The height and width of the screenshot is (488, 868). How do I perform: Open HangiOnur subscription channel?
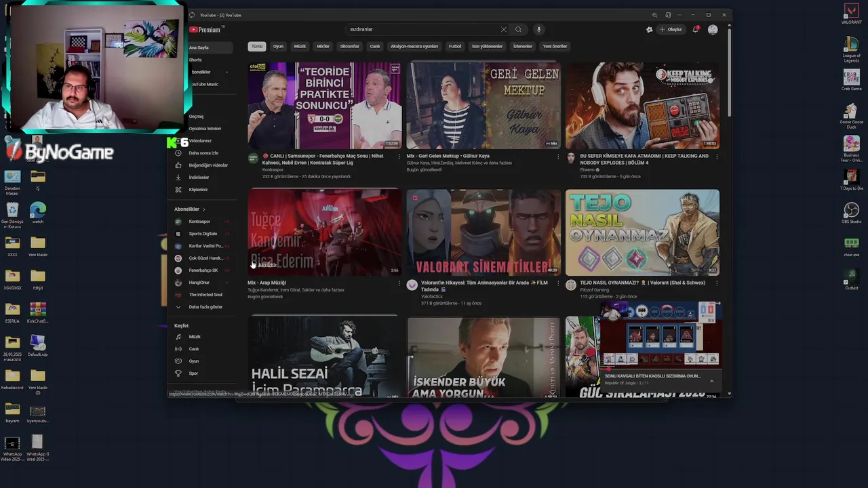pyautogui.click(x=202, y=283)
